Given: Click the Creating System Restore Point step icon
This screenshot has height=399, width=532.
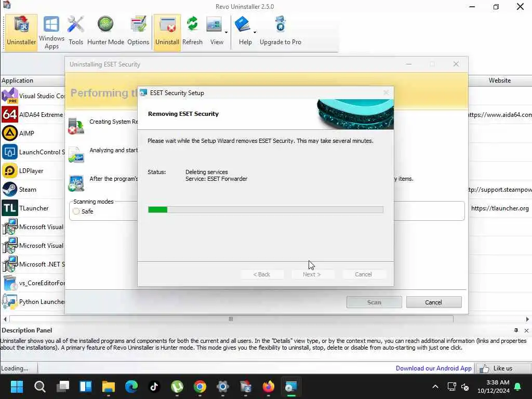Looking at the screenshot, I should (76, 126).
